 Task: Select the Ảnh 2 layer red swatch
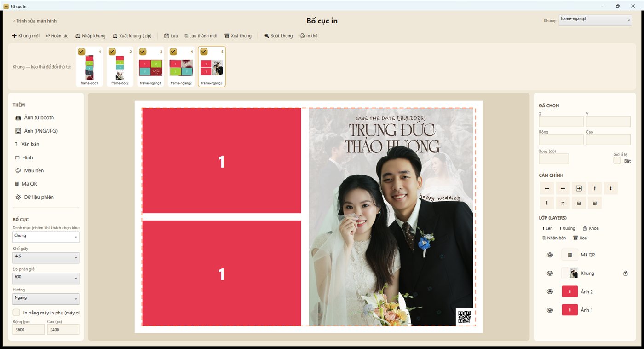(x=569, y=291)
